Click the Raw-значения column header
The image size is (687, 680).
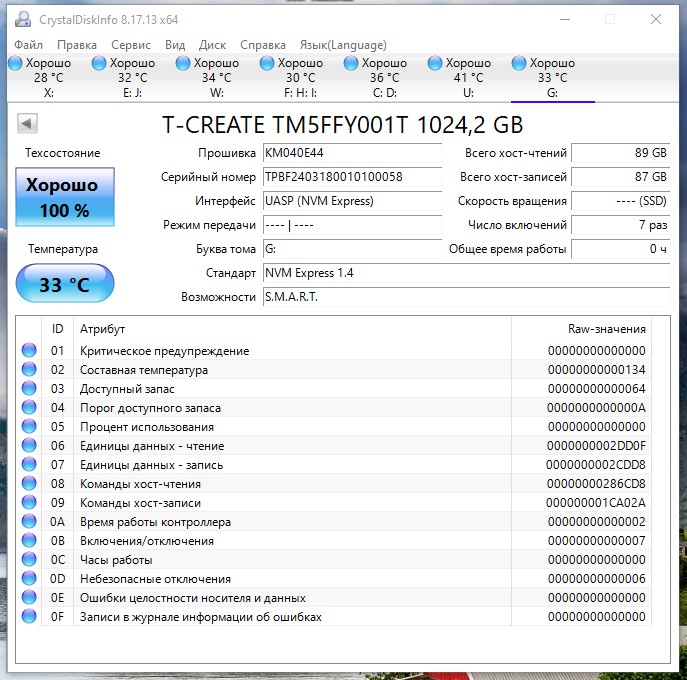pos(581,329)
